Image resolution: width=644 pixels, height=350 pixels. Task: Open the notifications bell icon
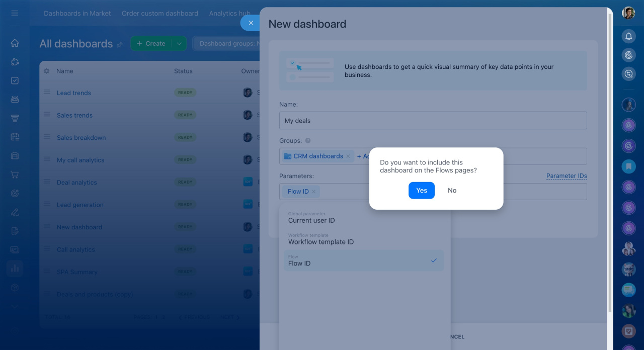(x=628, y=36)
